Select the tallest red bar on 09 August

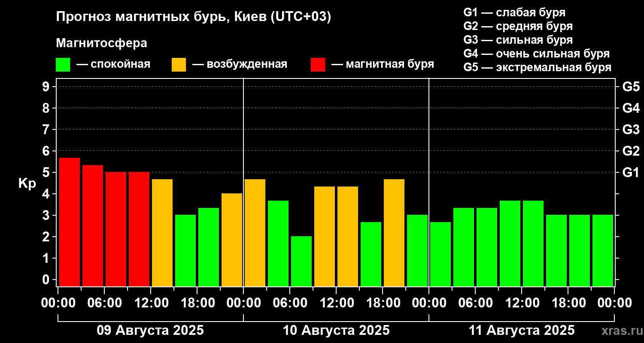[x=70, y=222]
